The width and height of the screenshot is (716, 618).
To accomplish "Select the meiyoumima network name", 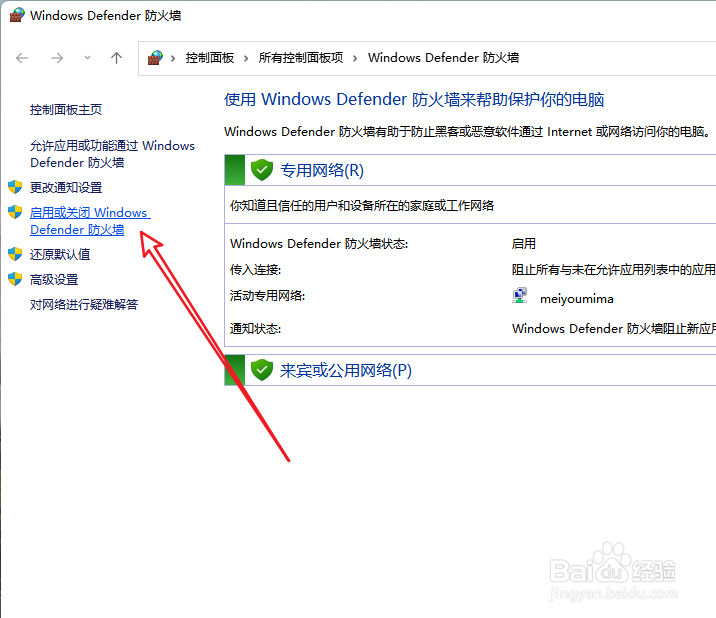I will point(577,299).
